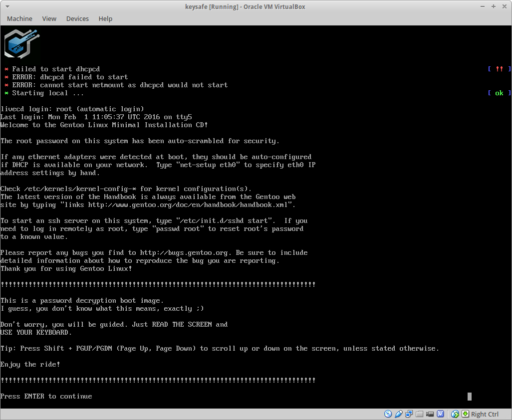Open the View menu

(49, 18)
